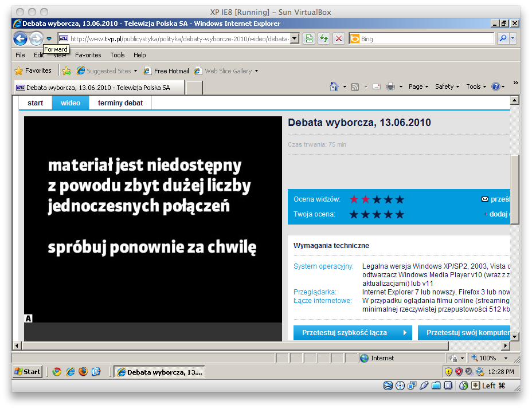The width and height of the screenshot is (532, 409).
Task: Click Debata wyborcza taskbar button
Action: (159, 372)
